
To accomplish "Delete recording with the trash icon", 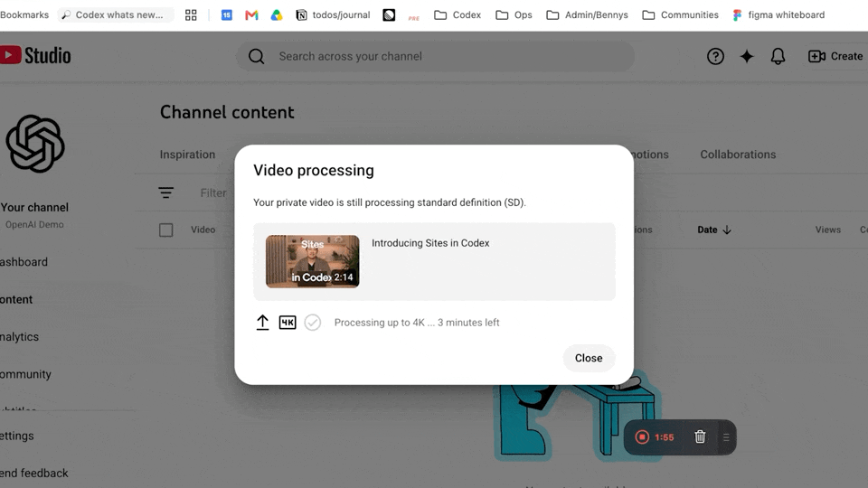I will tap(700, 436).
